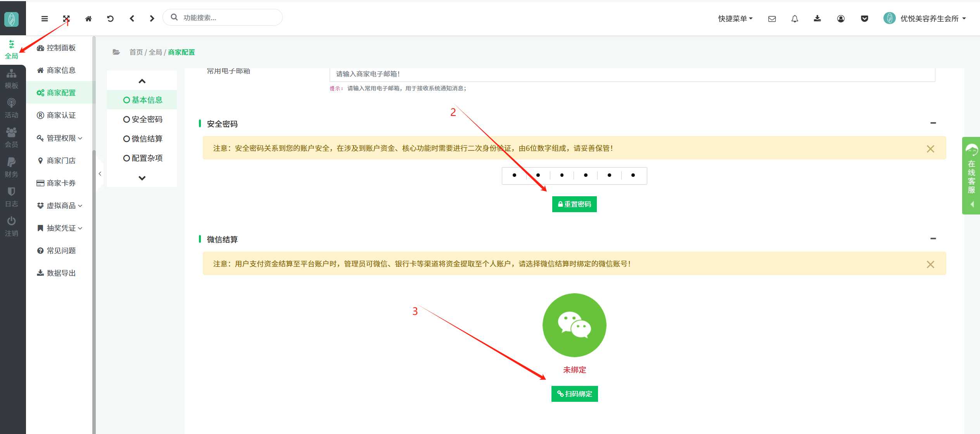Select 配置杂项 section radio
Screen dimensions: 980x434
142,158
